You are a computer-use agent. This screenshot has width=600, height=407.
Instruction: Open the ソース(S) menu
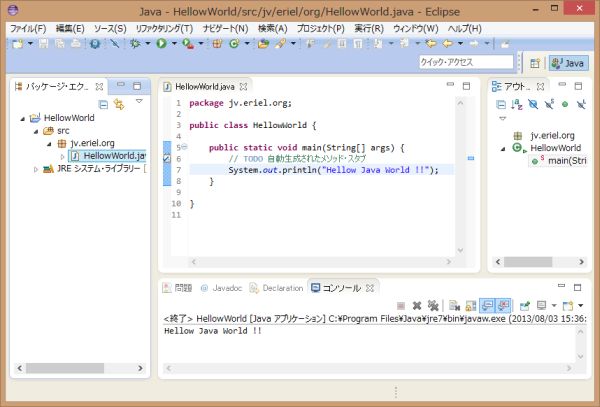(110, 29)
